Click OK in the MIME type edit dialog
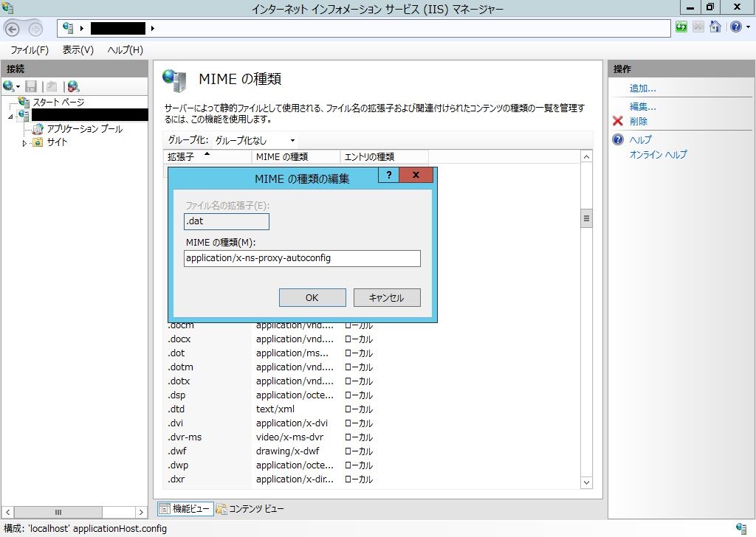This screenshot has height=537, width=756. pos(312,297)
